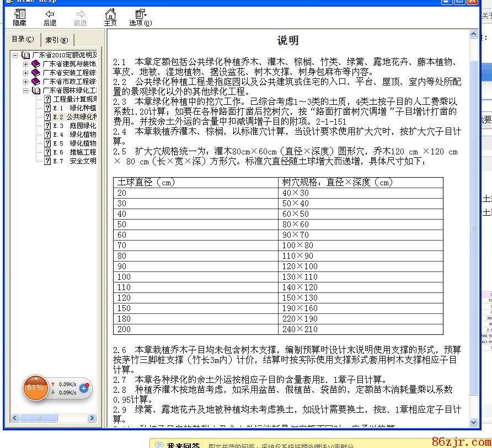Click the orange 61% memory ball
492x448 pixels.
pyautogui.click(x=35, y=388)
